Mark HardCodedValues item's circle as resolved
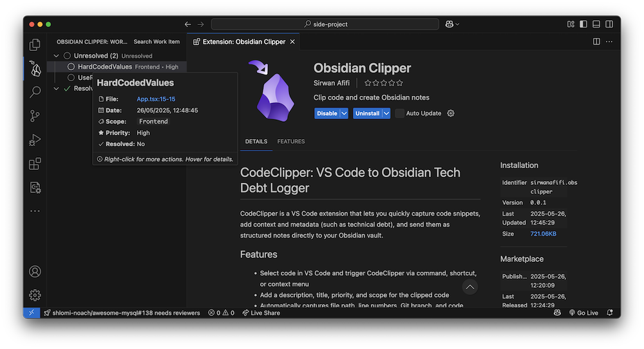 coord(71,66)
